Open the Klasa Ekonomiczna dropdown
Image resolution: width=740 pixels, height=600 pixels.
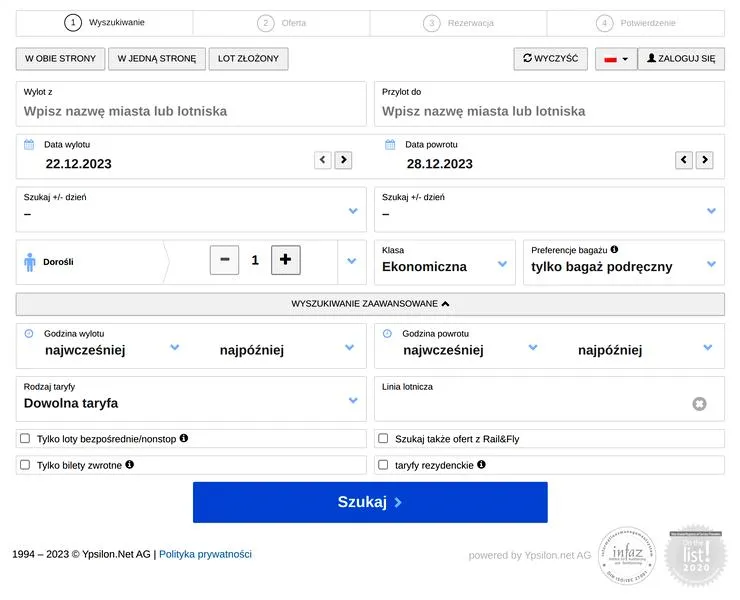445,262
